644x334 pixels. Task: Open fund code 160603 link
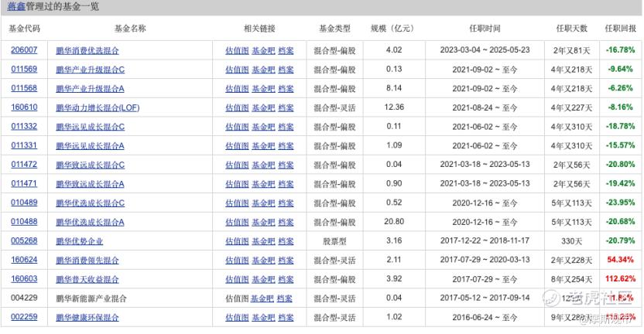pos(24,279)
